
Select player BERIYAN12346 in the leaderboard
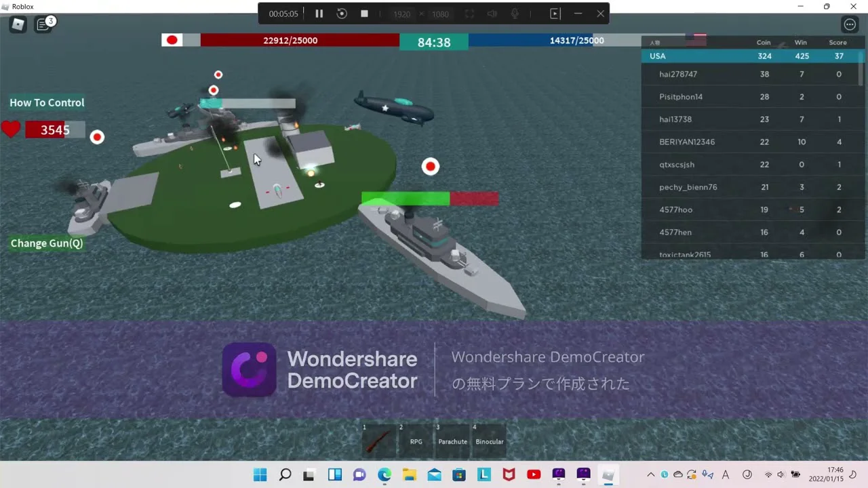[x=750, y=142]
